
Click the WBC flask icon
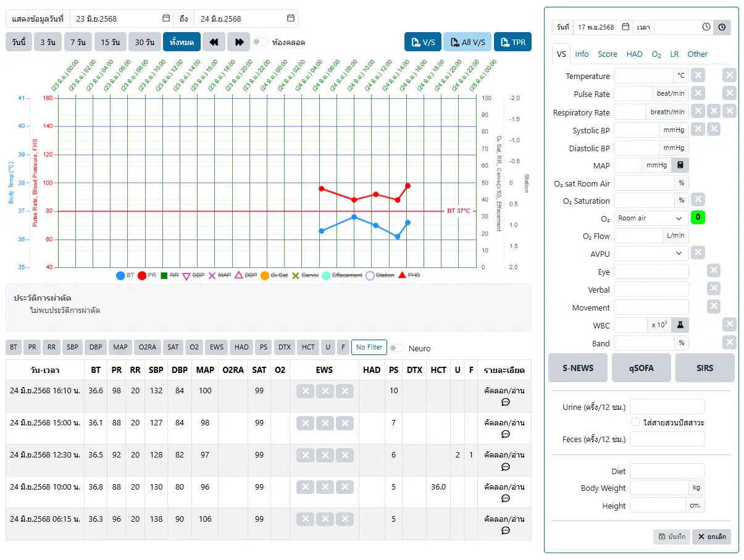coord(680,325)
